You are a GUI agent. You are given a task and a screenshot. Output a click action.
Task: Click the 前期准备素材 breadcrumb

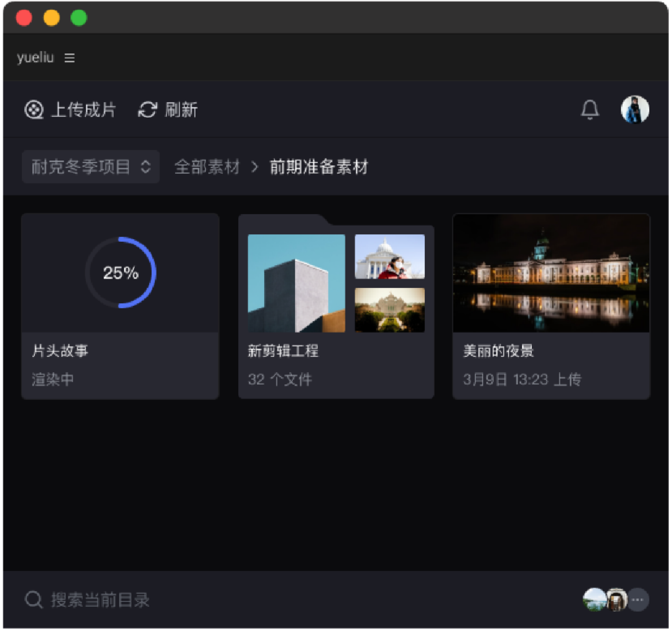click(x=319, y=167)
